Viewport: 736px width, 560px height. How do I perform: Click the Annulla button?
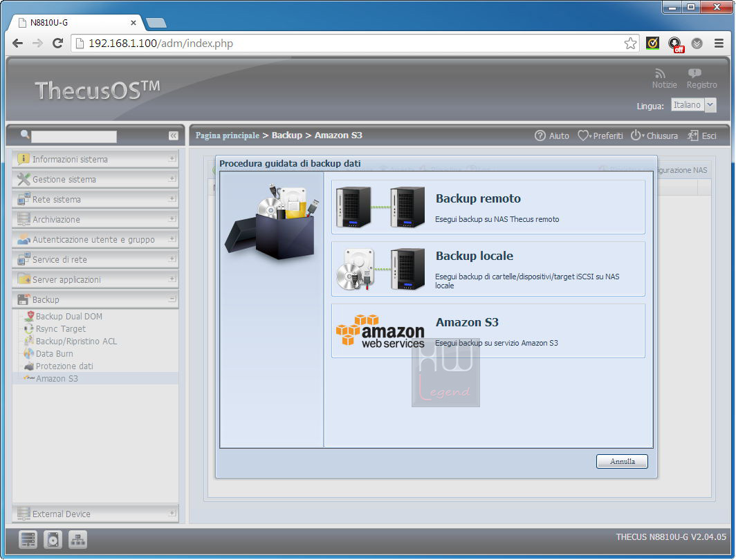(x=622, y=461)
